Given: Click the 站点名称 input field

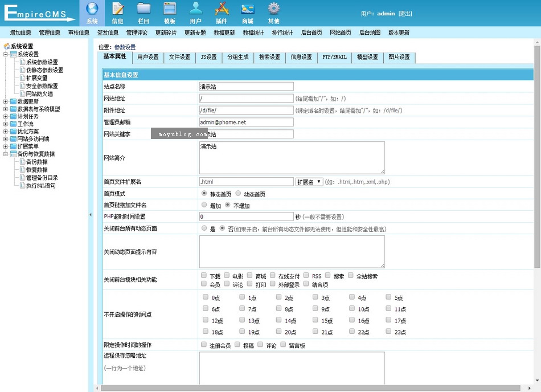Looking at the screenshot, I should pyautogui.click(x=247, y=87).
